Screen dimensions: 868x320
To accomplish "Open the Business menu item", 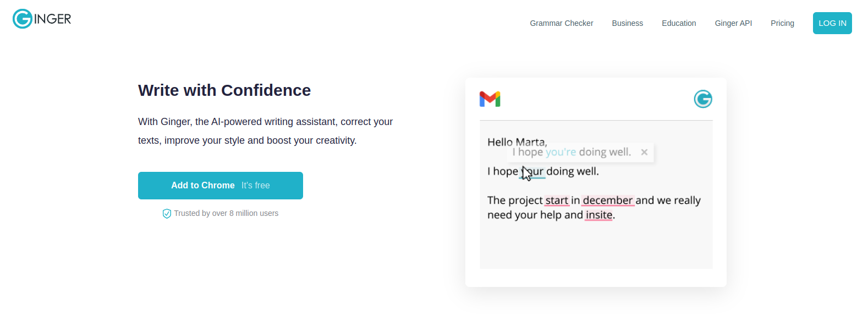I will pos(627,23).
